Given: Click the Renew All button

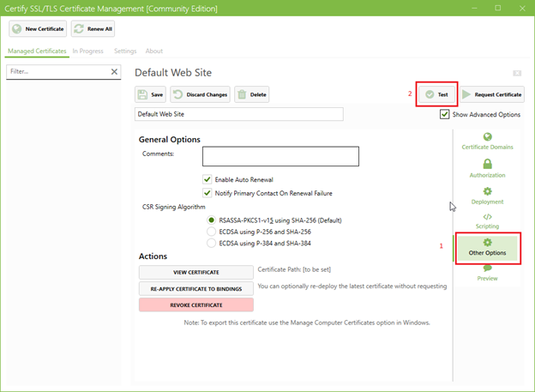Looking at the screenshot, I should pyautogui.click(x=93, y=28).
